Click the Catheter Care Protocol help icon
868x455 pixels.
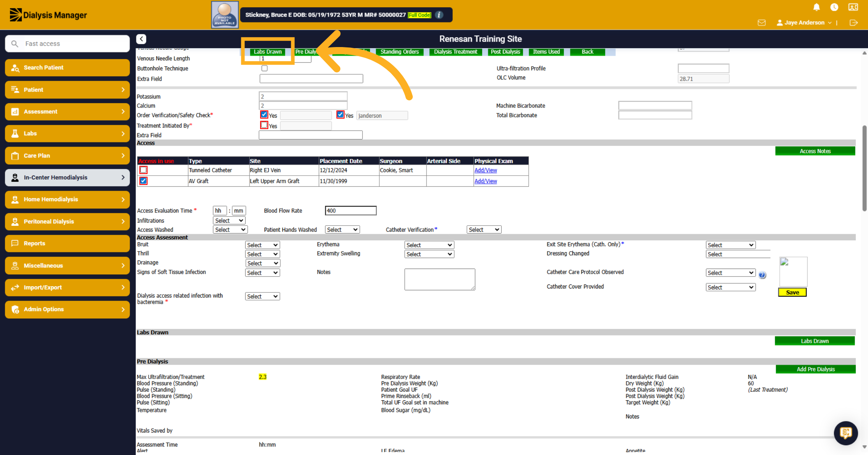pyautogui.click(x=762, y=275)
